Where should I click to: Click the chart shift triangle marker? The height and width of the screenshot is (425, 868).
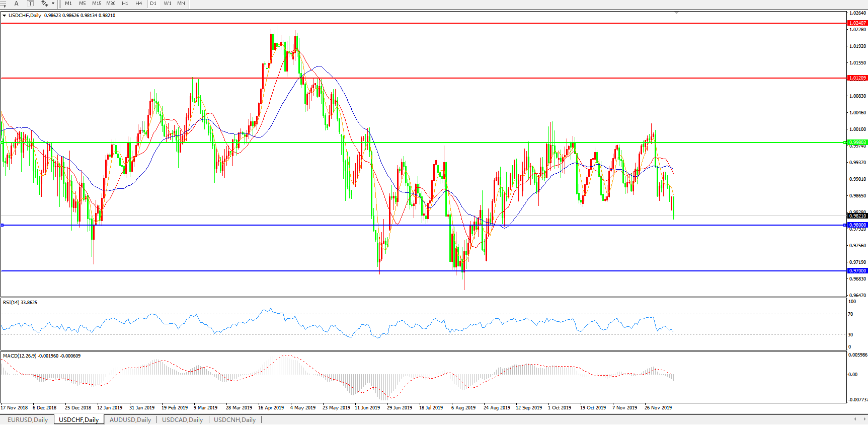tap(676, 13)
